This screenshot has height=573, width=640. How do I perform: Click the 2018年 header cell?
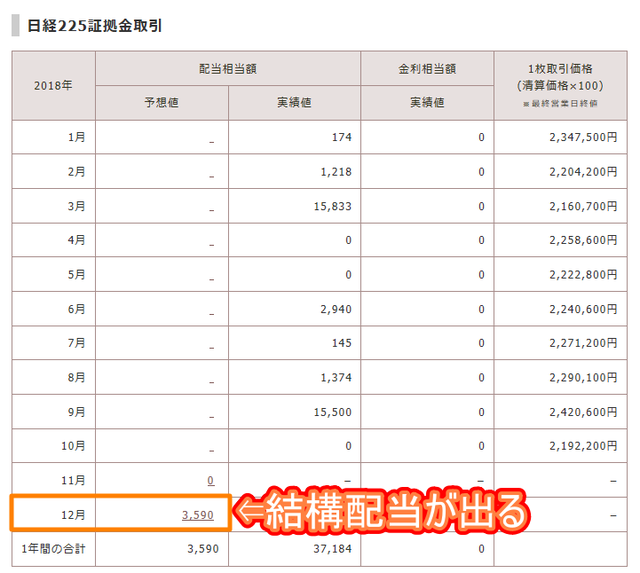[53, 86]
